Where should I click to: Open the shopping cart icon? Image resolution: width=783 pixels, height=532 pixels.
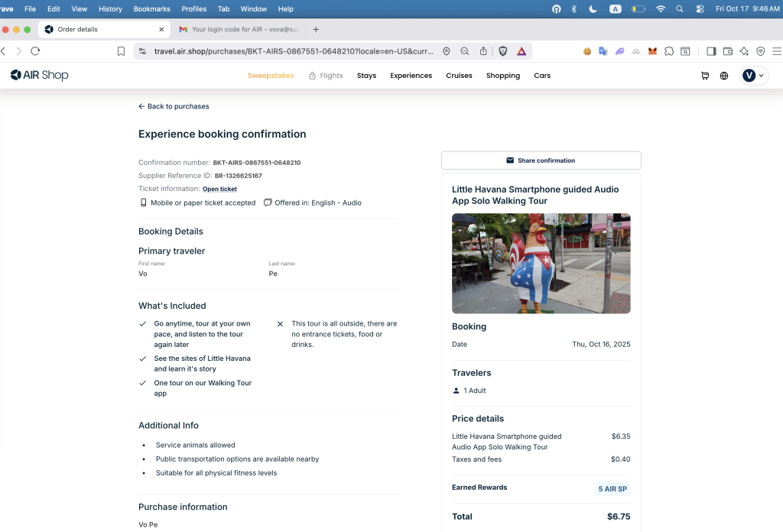[x=704, y=76]
